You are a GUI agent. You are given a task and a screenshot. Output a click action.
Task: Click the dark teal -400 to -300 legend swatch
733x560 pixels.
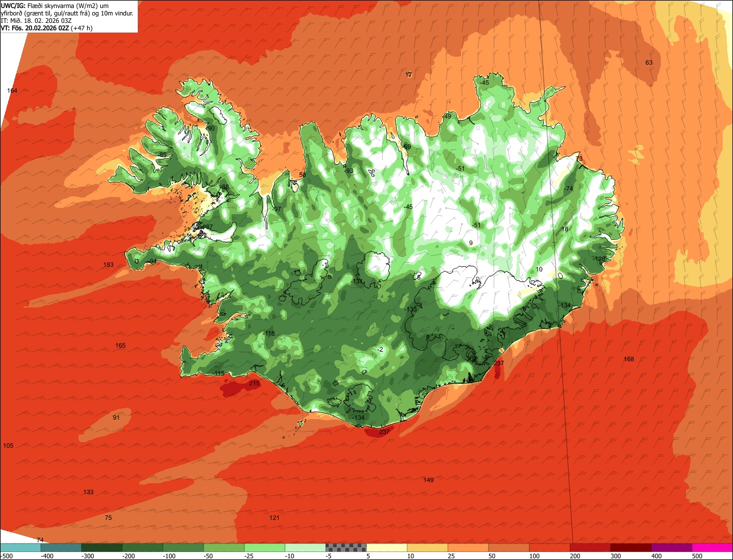coord(61,547)
